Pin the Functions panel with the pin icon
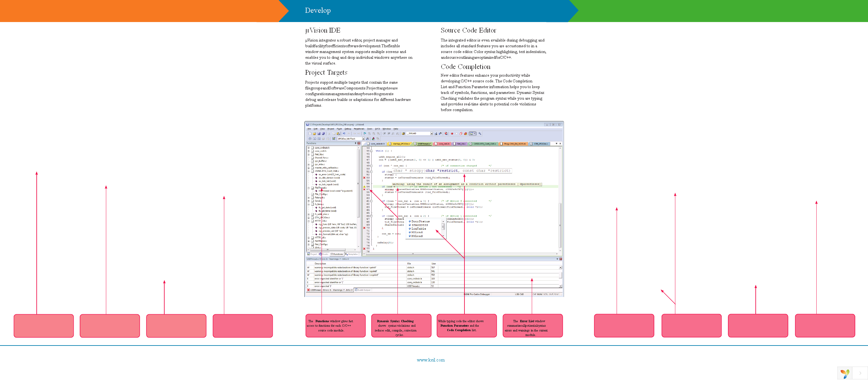This screenshot has height=380, width=868. 356,143
